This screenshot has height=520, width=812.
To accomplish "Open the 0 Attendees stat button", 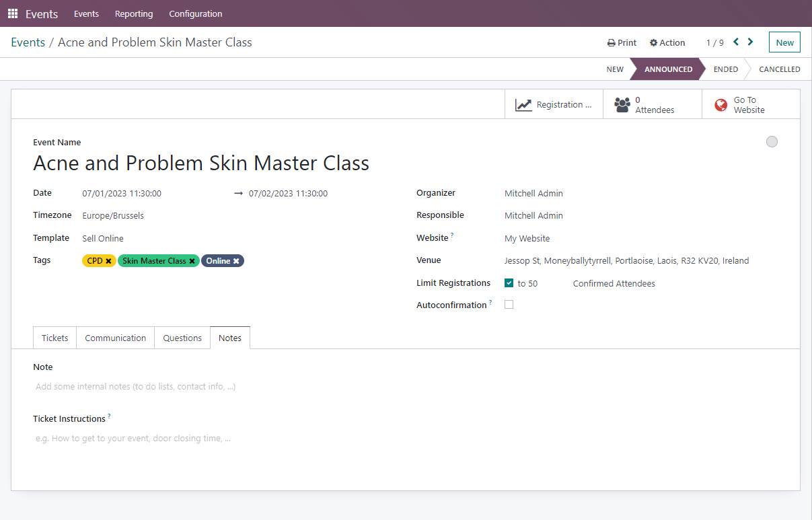I will point(653,105).
